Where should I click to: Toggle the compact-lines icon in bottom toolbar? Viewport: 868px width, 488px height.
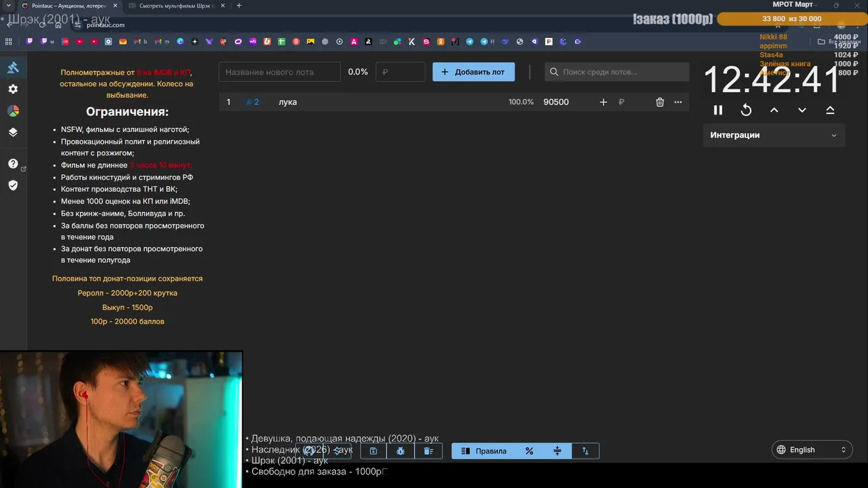tap(557, 451)
